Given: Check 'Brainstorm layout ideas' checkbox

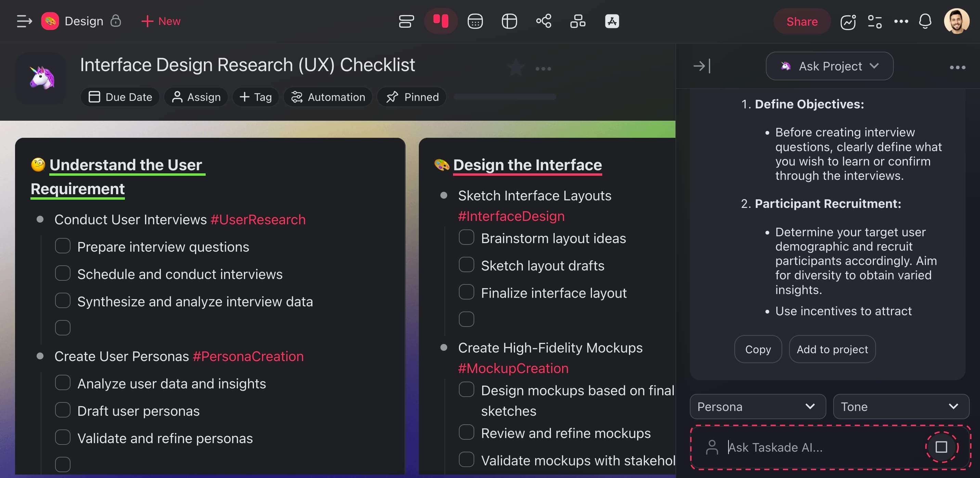Looking at the screenshot, I should click(466, 237).
